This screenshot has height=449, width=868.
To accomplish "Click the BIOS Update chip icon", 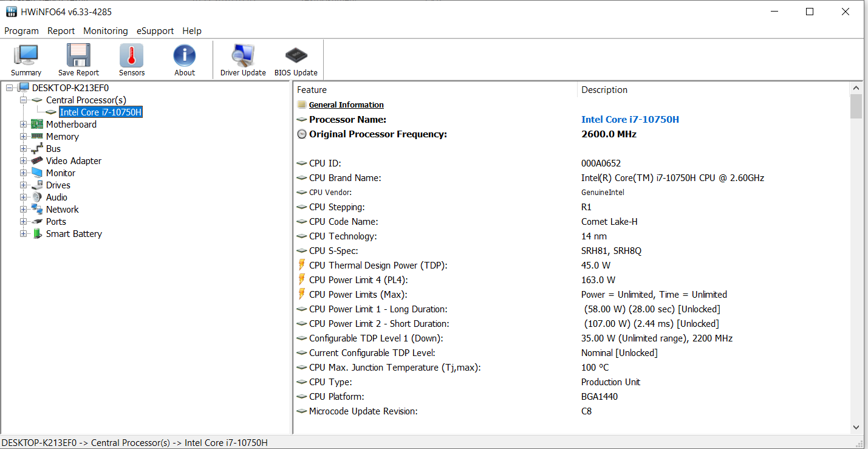I will pyautogui.click(x=296, y=55).
